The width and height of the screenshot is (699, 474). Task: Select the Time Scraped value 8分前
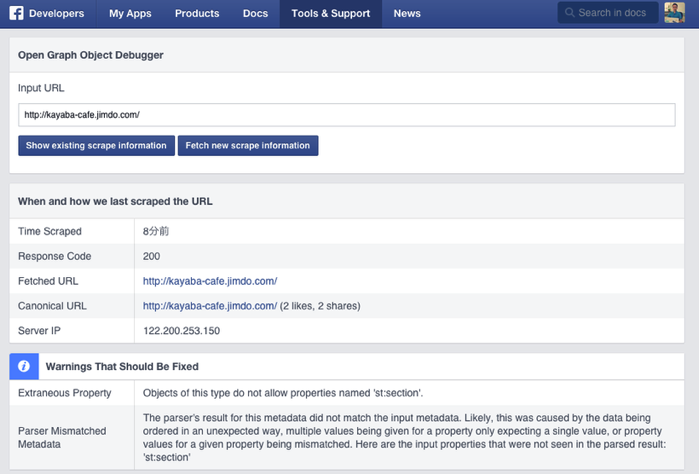pos(156,231)
